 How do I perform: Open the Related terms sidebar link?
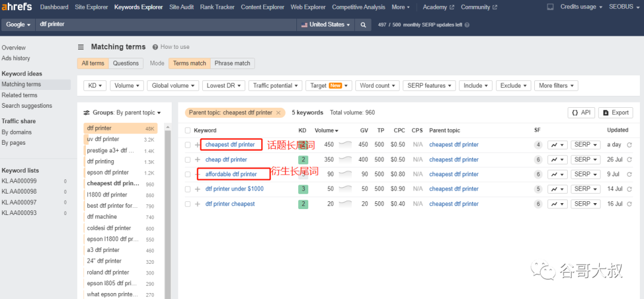[x=20, y=95]
